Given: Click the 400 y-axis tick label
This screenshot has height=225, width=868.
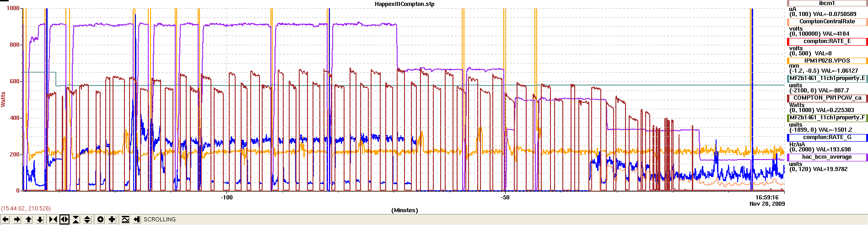Looking at the screenshot, I should coord(15,118).
